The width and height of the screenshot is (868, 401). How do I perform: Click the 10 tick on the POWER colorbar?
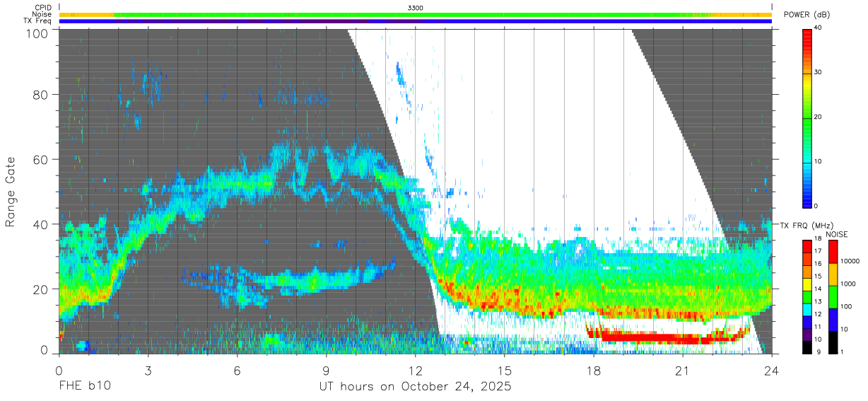[818, 161]
